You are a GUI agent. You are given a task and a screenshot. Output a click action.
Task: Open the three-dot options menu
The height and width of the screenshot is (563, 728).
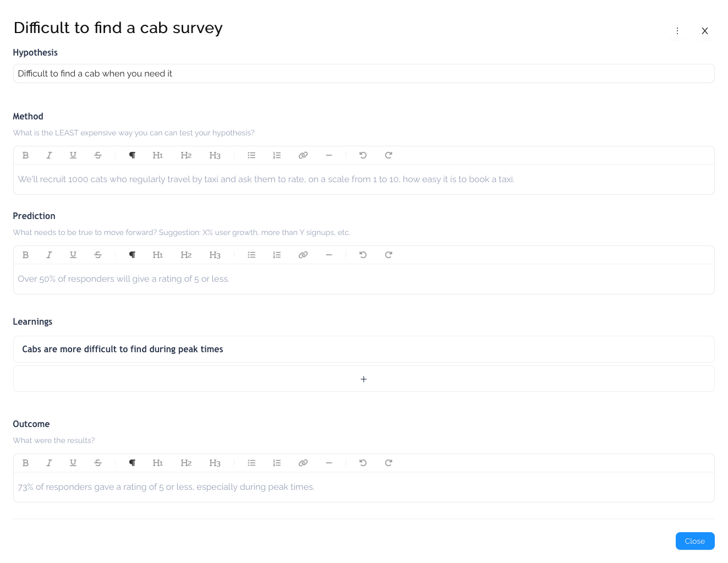(x=677, y=31)
